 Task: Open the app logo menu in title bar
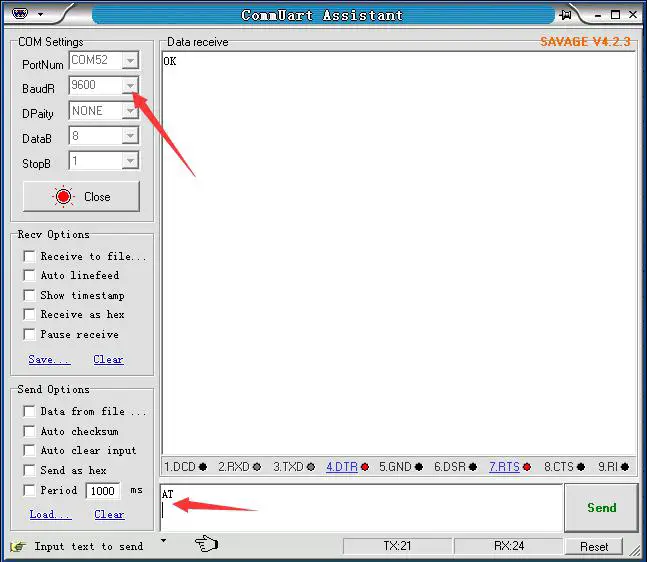coord(20,14)
